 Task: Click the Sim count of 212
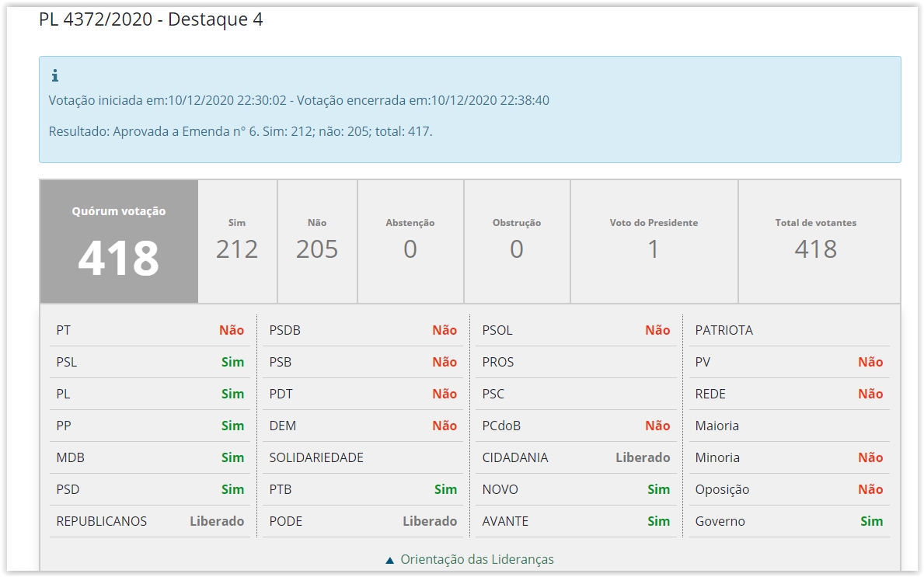pyautogui.click(x=237, y=249)
